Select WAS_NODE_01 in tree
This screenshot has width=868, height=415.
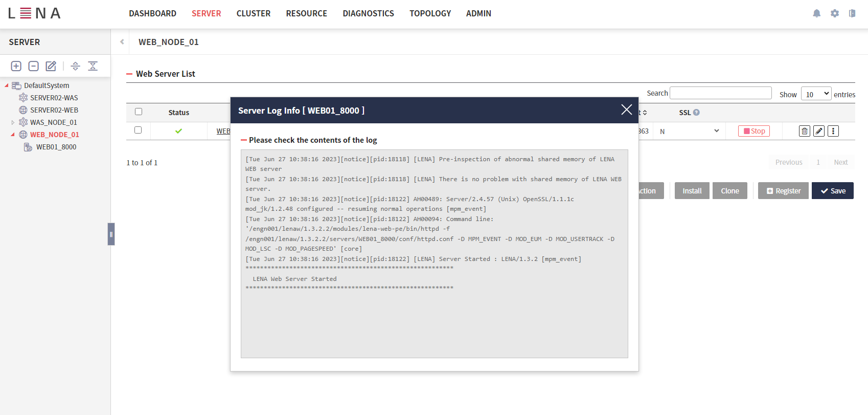click(54, 122)
